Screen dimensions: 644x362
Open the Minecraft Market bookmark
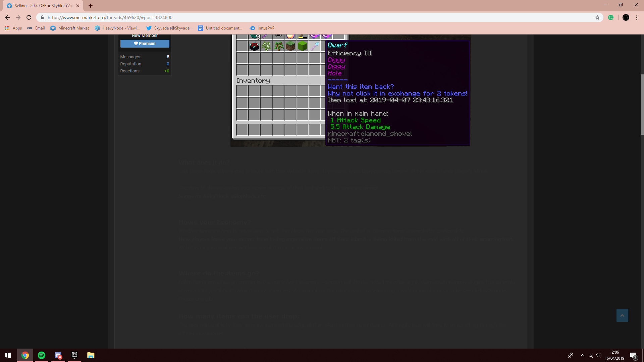[x=70, y=28]
